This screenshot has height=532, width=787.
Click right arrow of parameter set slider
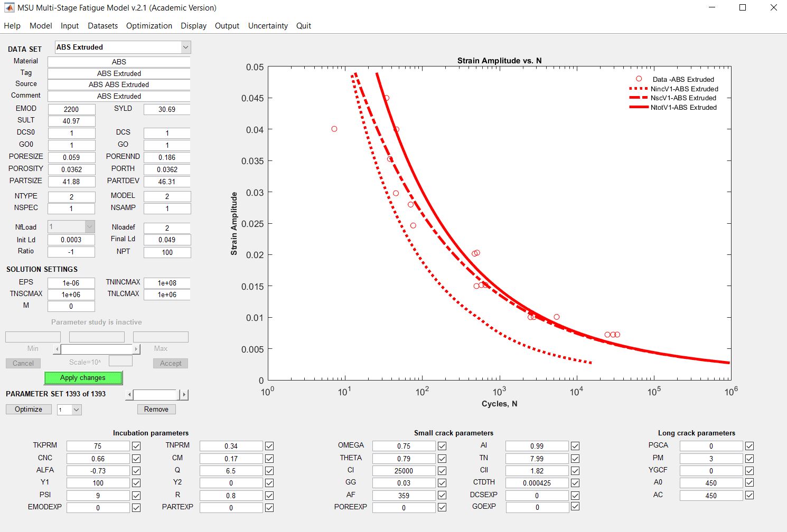[184, 395]
